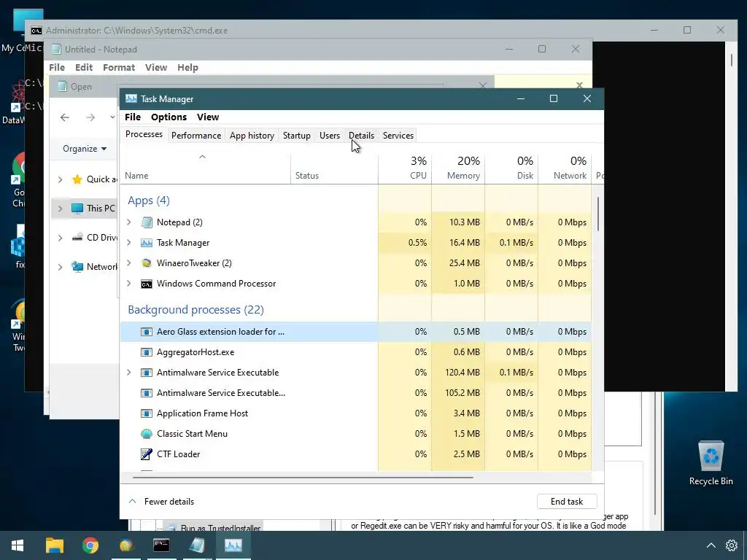Switch to the Details tab
Image resolution: width=747 pixels, height=560 pixels.
(362, 135)
